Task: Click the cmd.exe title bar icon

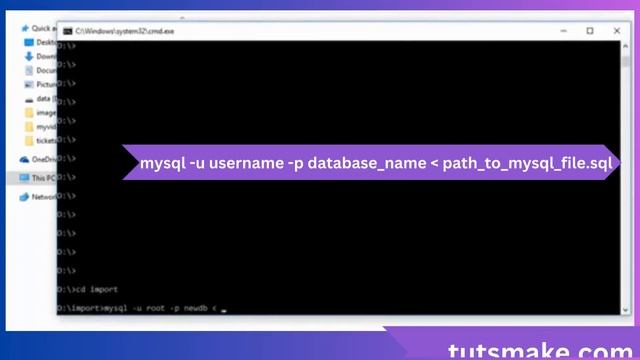Action: [68, 31]
